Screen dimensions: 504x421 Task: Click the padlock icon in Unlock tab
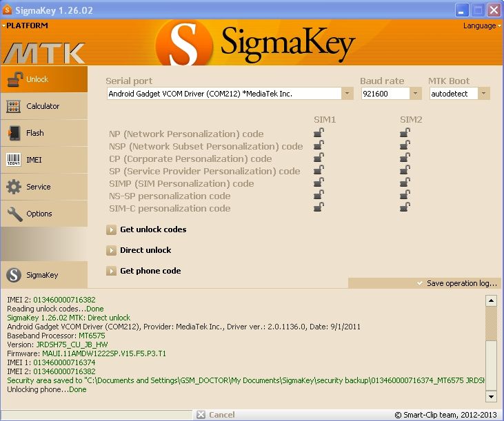pos(15,79)
